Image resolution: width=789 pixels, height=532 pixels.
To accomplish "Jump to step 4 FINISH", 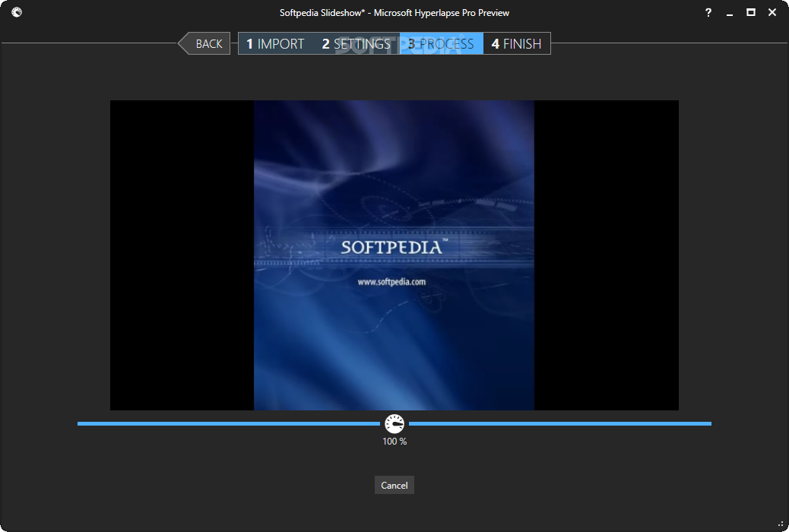I will 517,44.
